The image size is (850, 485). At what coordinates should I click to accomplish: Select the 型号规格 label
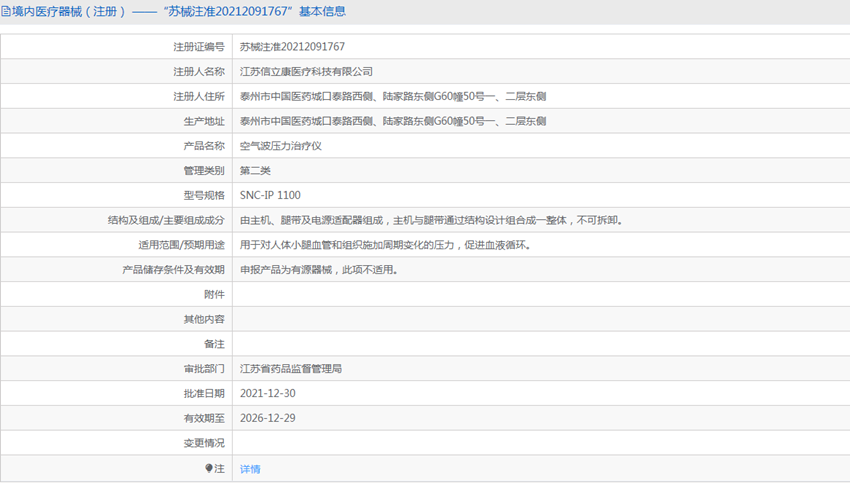[204, 196]
